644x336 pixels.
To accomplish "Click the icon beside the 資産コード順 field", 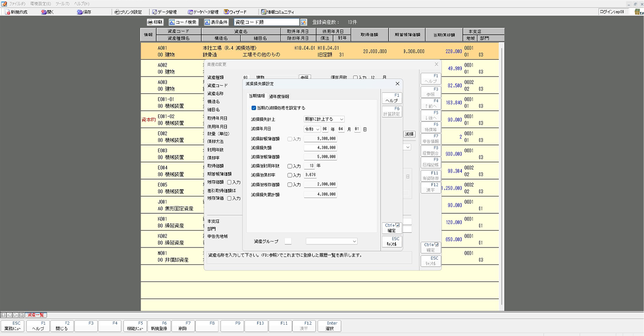I will 304,22.
